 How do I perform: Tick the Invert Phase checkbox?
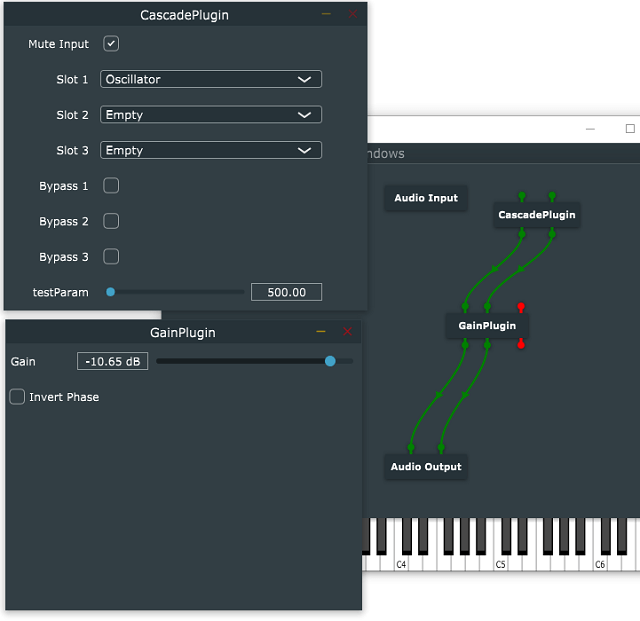tap(17, 397)
